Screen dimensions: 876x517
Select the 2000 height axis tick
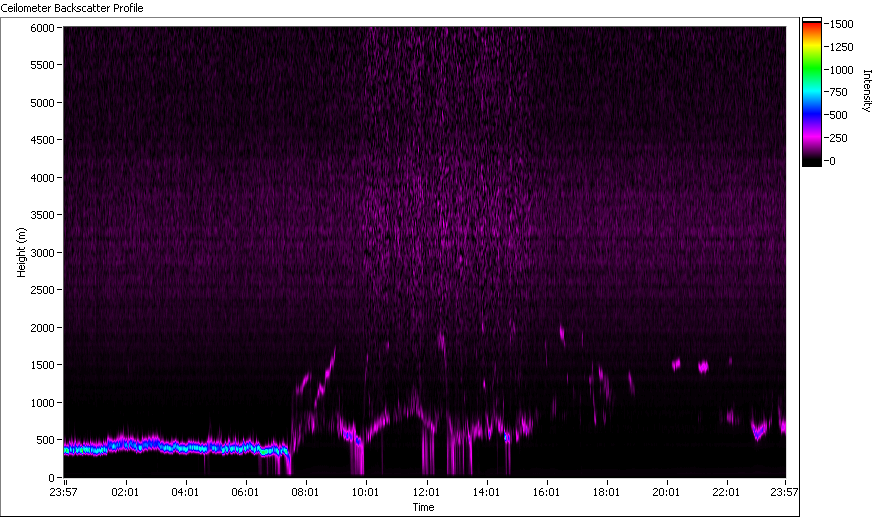tap(42, 328)
